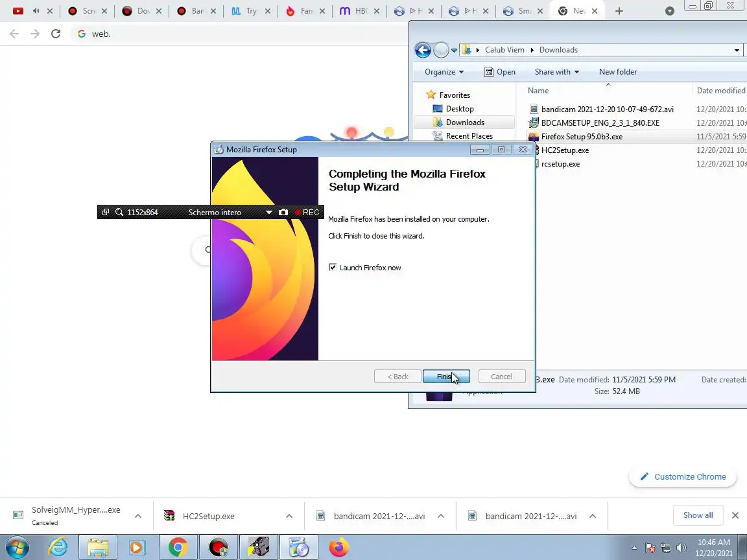The height and width of the screenshot is (560, 747).
Task: Close the Ban tab in Chrome
Action: [x=213, y=11]
